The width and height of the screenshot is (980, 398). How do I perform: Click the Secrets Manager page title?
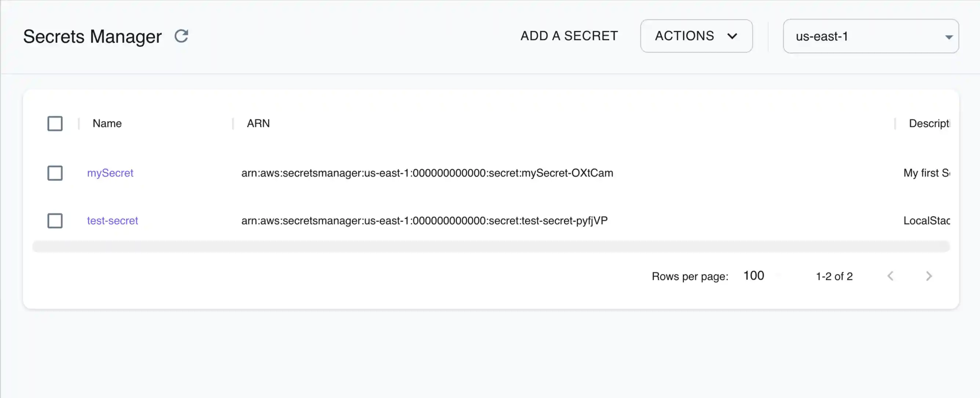click(92, 36)
